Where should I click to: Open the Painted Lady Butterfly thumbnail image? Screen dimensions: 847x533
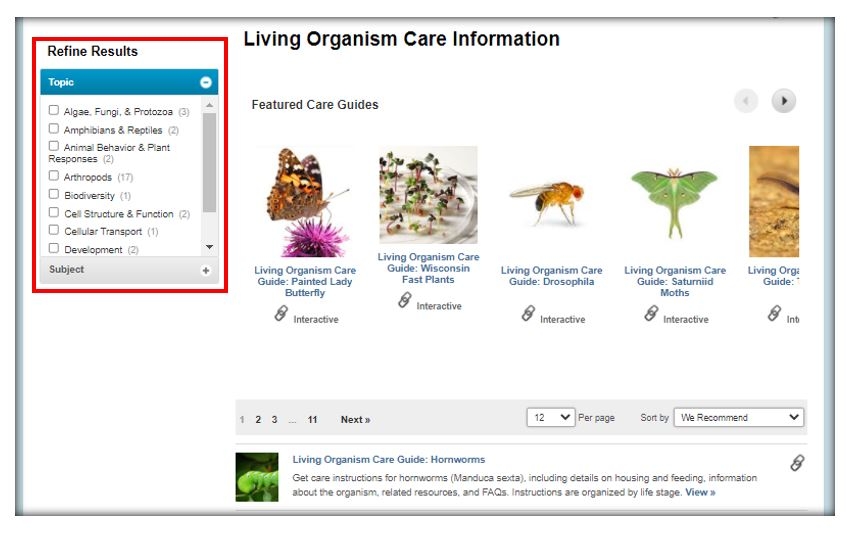tap(305, 201)
